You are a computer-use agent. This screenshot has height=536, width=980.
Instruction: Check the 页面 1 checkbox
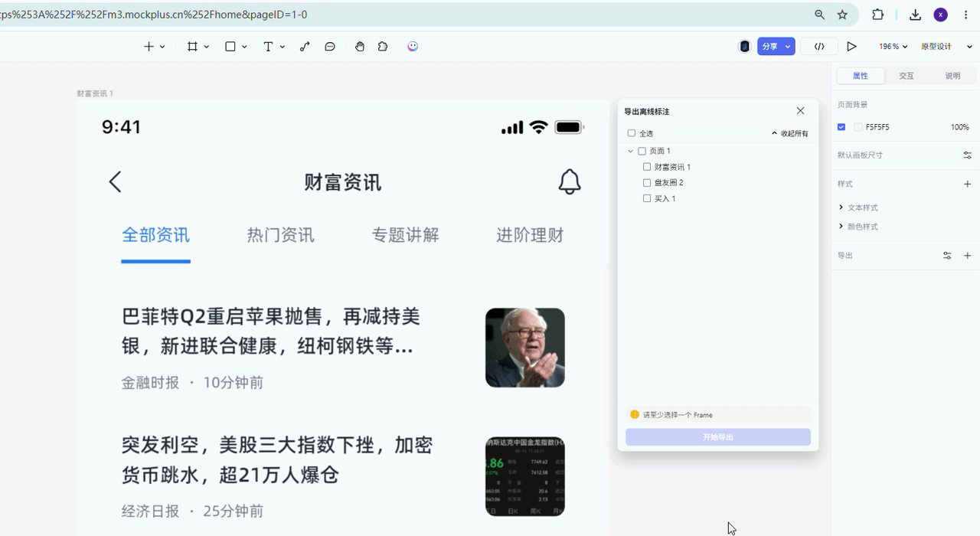[642, 152]
